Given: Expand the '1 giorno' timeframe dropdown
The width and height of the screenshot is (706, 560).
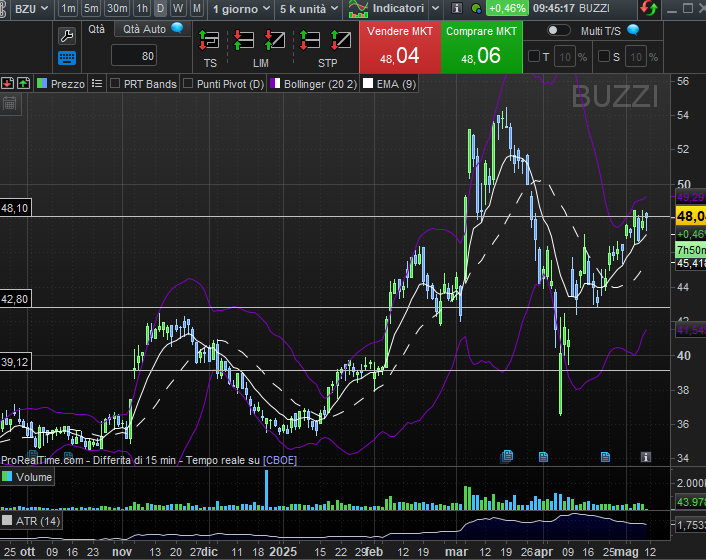Looking at the screenshot, I should click(x=241, y=8).
